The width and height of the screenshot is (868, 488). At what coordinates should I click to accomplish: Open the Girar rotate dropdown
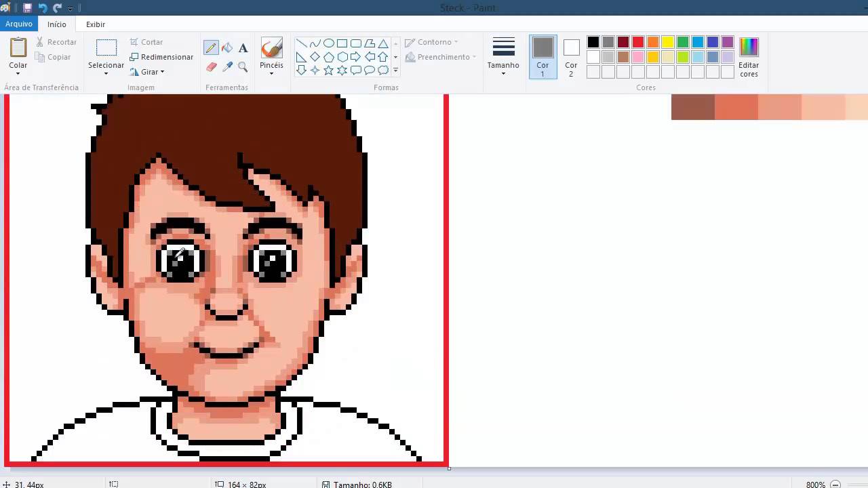pyautogui.click(x=162, y=72)
